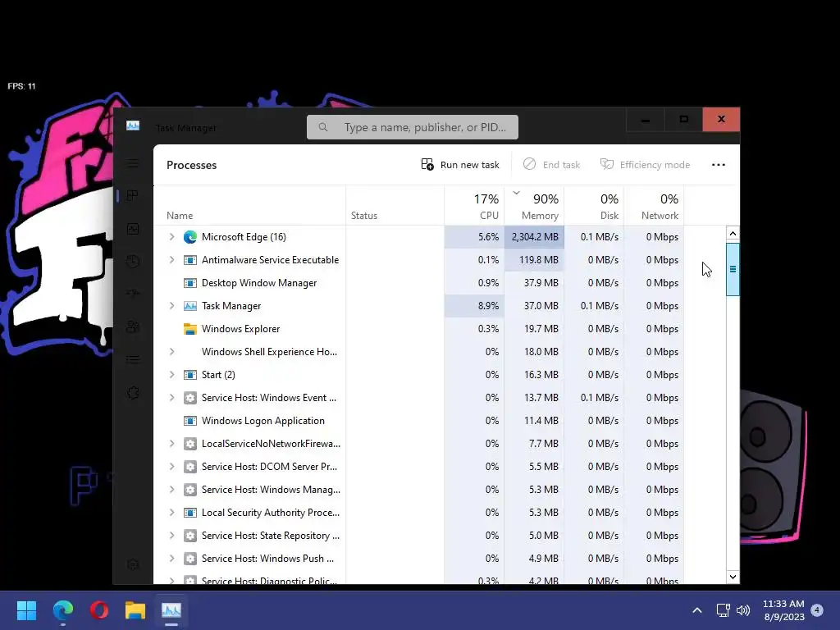Expand Windows Shell Experience Host row

[171, 352]
